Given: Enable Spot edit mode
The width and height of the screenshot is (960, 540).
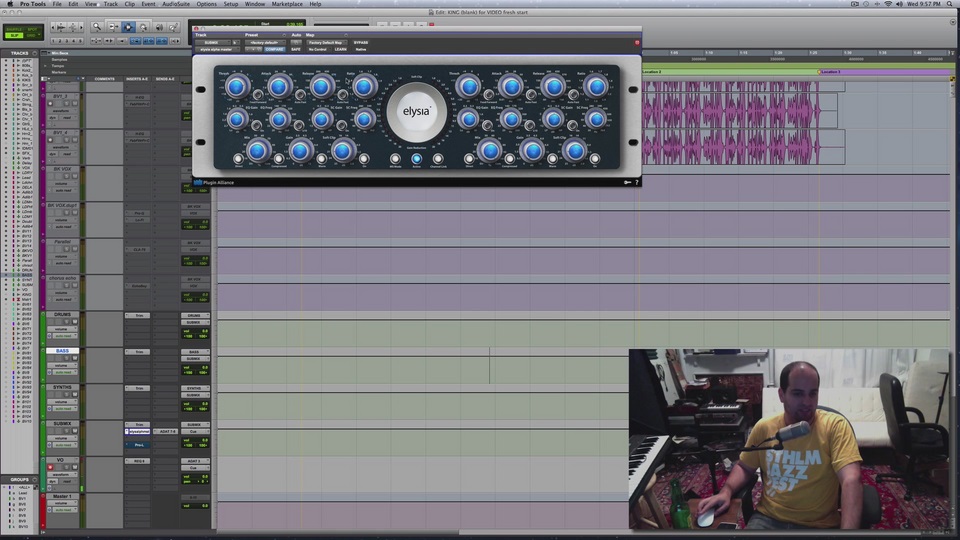Looking at the screenshot, I should tap(32, 29).
